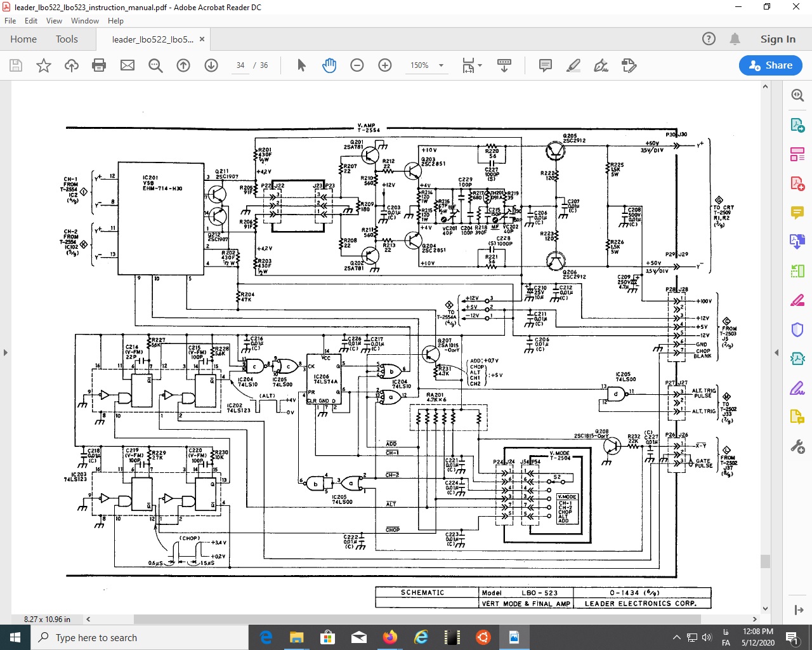Screen dimensions: 812x650
Task: Upload the file to the cloud
Action: coord(72,65)
